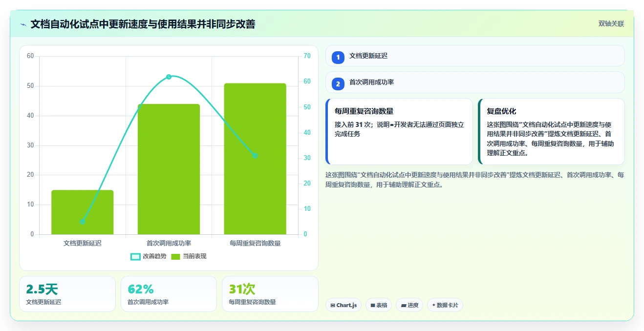Click the right axis value 70

[307, 56]
